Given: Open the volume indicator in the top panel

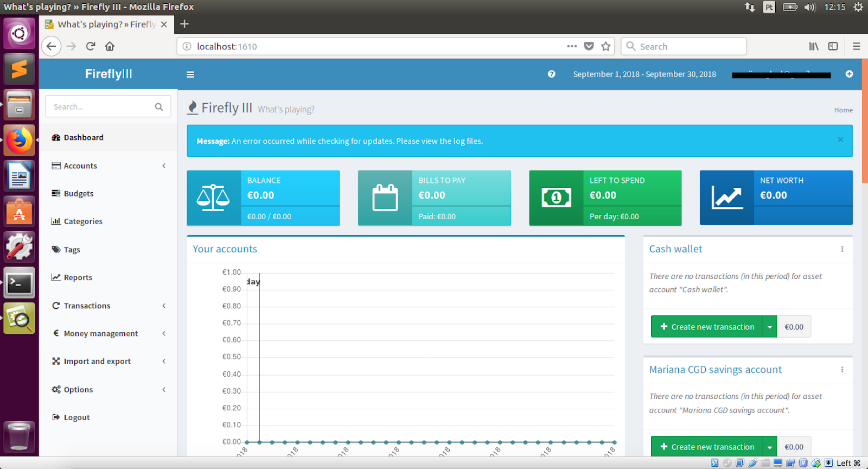Looking at the screenshot, I should tap(810, 7).
